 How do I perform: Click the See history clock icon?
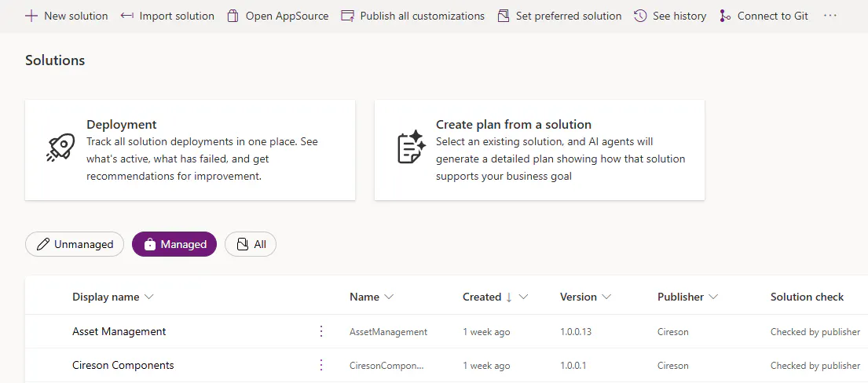(x=640, y=16)
